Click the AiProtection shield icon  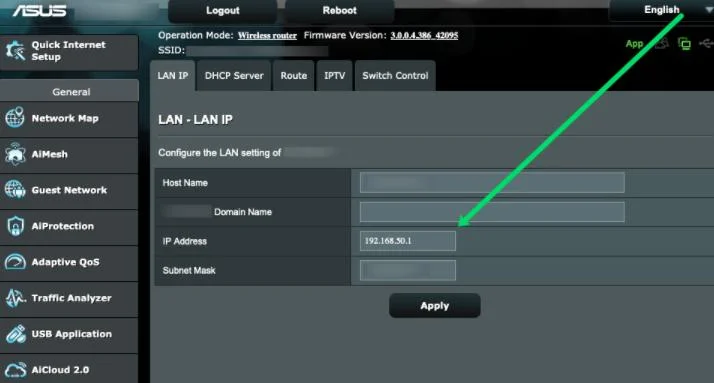coord(15,226)
